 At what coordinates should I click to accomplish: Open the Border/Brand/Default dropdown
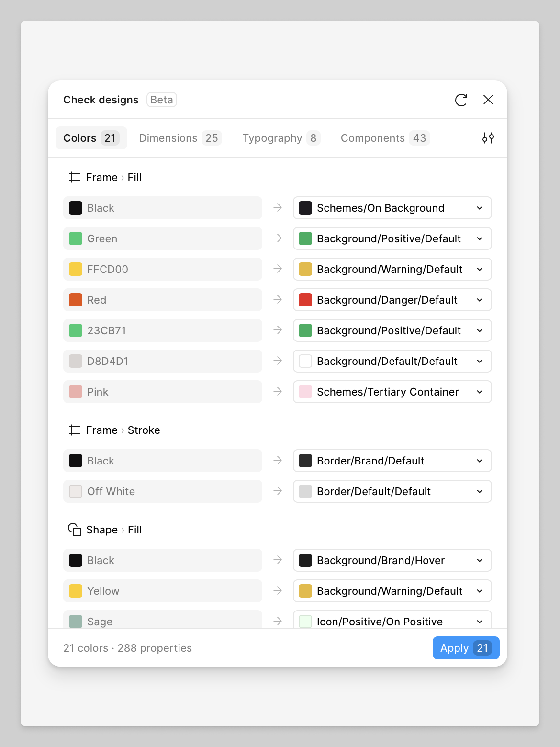click(x=479, y=461)
